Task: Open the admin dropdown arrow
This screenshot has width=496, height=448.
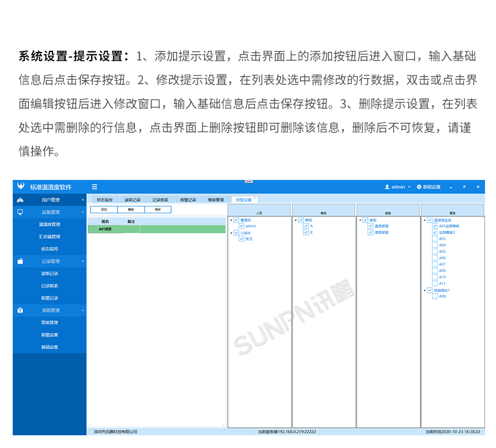Action: [409, 187]
